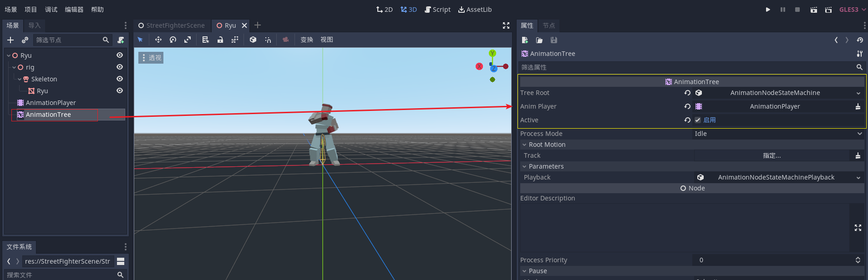Click the lock selected object icon
The width and height of the screenshot is (868, 280).
[220, 40]
